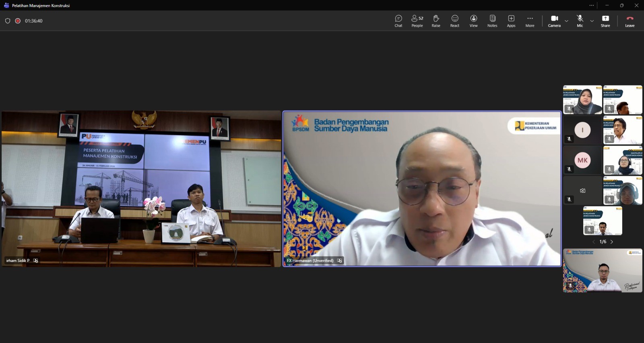Go to previous participant page

pos(593,242)
